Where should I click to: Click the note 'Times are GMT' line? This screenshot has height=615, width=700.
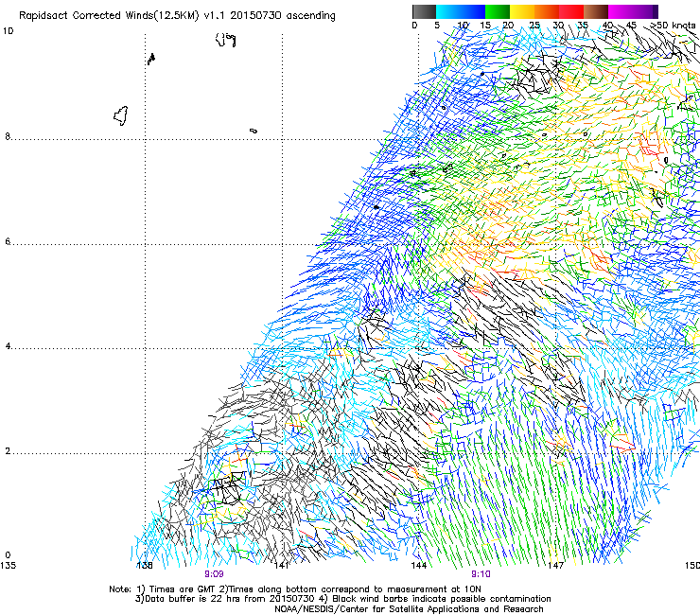295,589
